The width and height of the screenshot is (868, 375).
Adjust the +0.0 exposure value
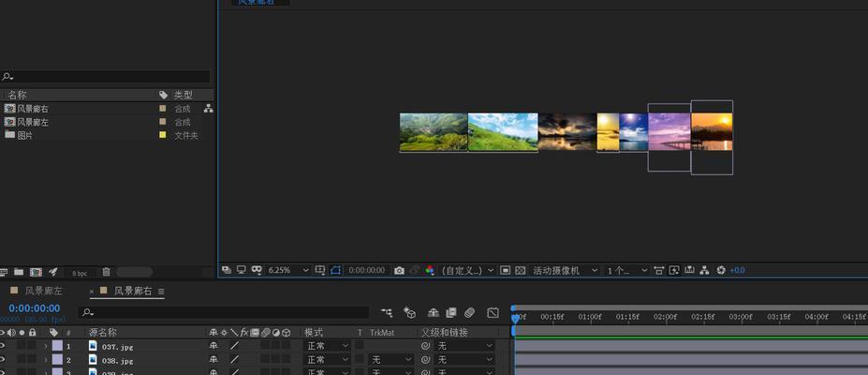click(737, 270)
